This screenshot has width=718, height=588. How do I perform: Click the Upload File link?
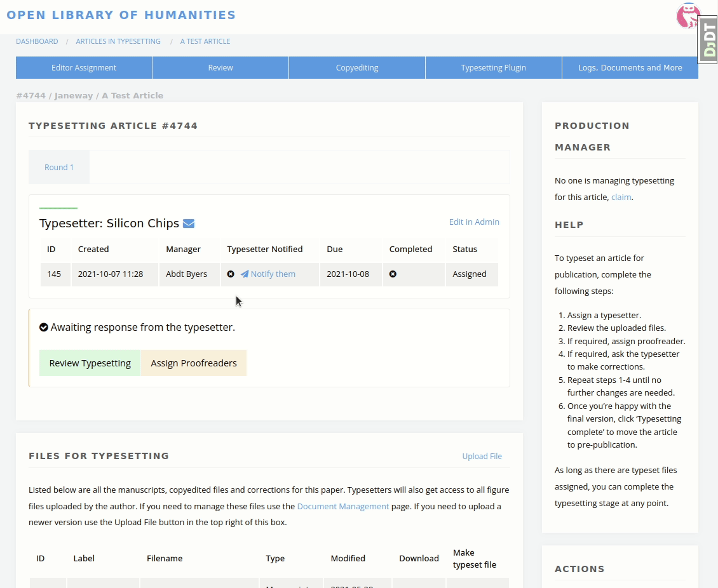pos(482,457)
